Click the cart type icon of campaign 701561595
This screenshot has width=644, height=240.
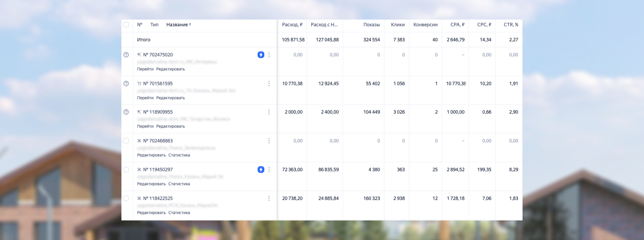(139, 84)
